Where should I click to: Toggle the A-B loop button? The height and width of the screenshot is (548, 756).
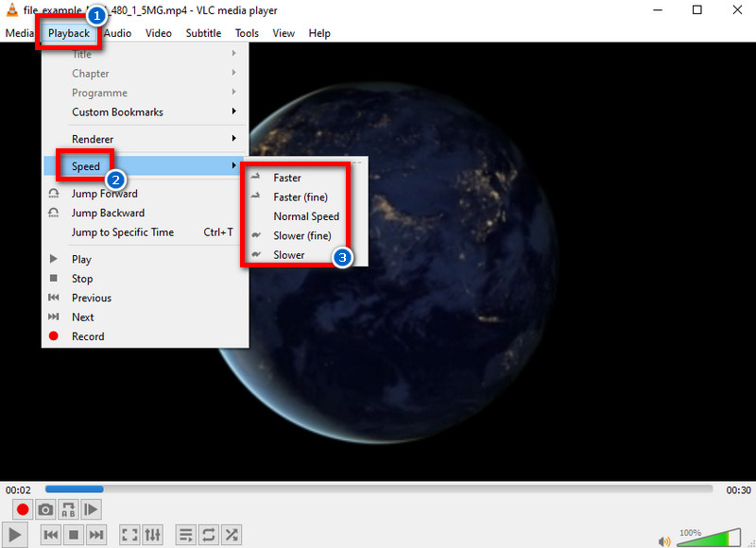coord(68,509)
